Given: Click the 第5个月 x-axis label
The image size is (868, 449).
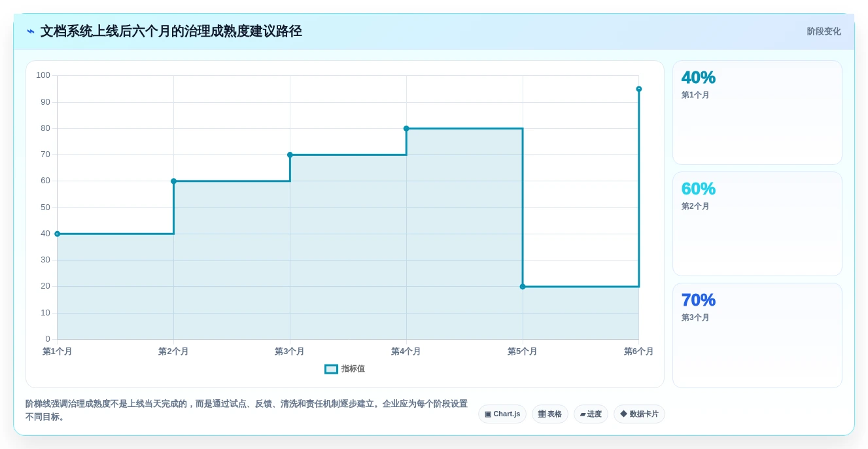Looking at the screenshot, I should (523, 351).
